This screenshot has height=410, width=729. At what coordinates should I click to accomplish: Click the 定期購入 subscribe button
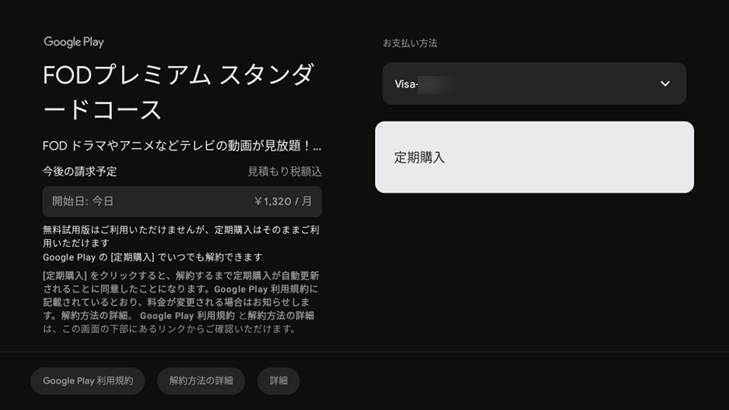point(534,157)
